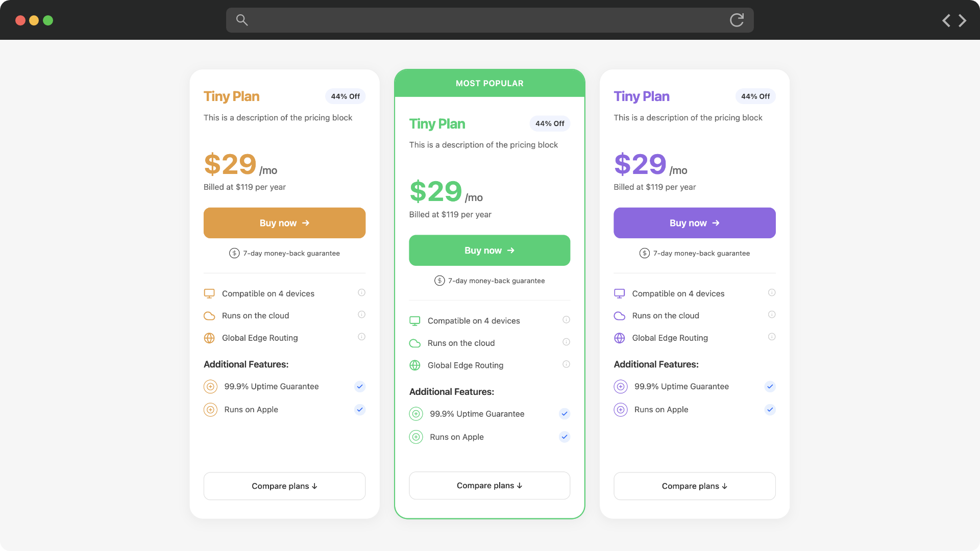Go back using the browser left chevron
Viewport: 980px width, 551px height.
pos(946,20)
